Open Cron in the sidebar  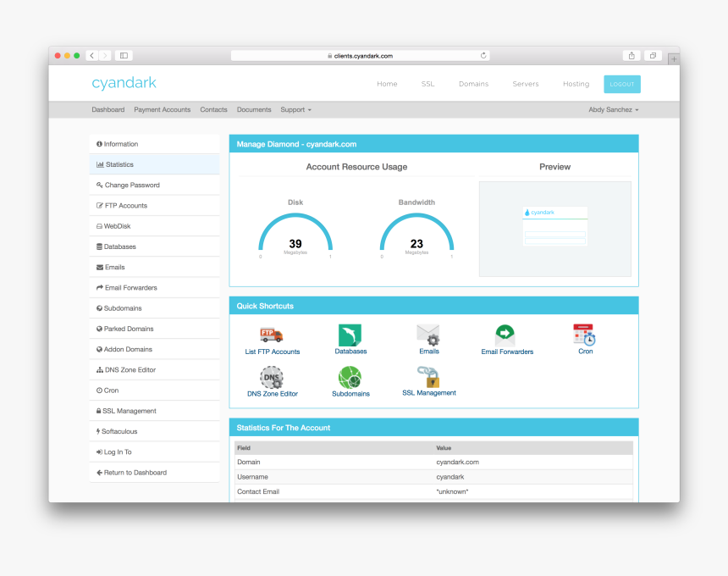pos(155,390)
